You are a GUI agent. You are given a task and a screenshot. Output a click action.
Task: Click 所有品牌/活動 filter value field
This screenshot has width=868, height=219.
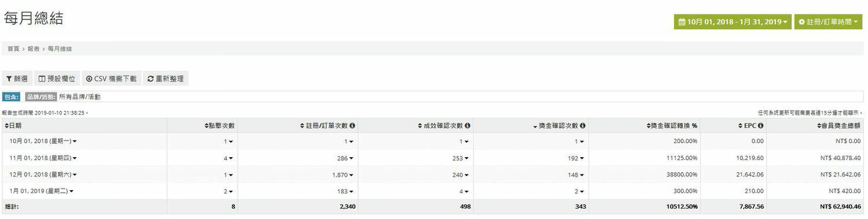pyautogui.click(x=80, y=97)
